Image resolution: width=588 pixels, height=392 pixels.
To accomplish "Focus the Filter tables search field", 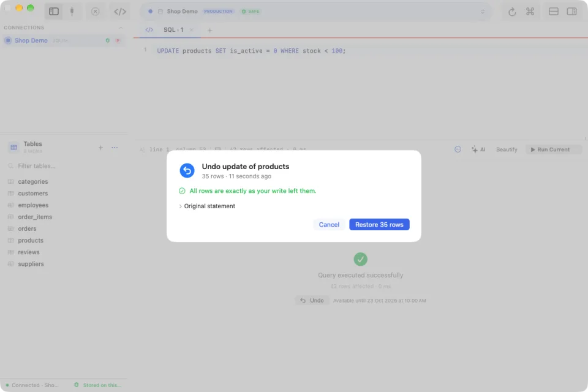I will coord(64,166).
